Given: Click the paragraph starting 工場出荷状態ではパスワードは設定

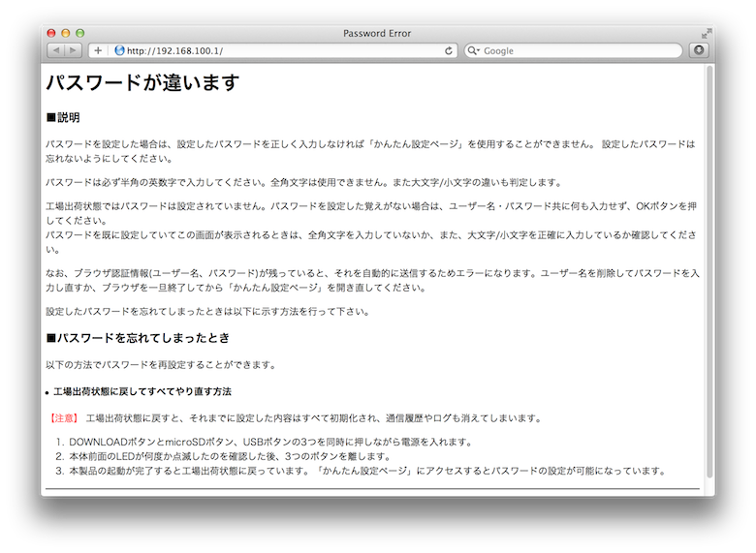Looking at the screenshot, I should coord(371,213).
